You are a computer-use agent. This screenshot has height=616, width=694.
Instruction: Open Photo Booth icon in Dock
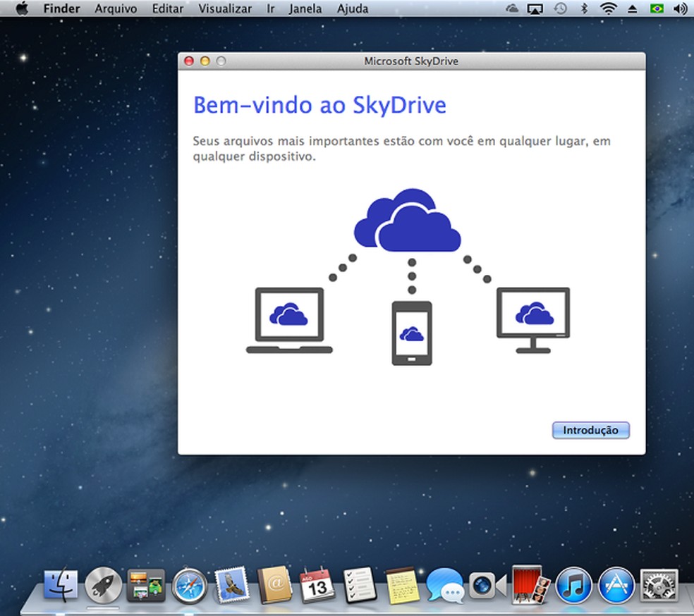[530, 584]
